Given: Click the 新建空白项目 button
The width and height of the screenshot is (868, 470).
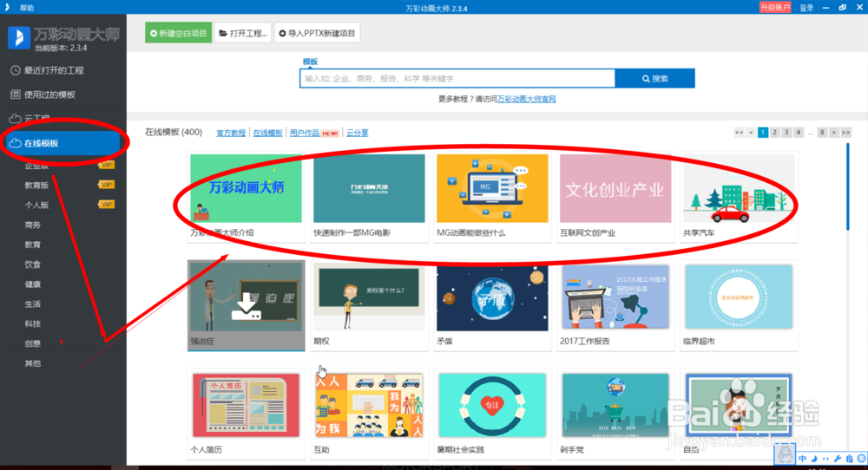Looking at the screenshot, I should click(178, 33).
